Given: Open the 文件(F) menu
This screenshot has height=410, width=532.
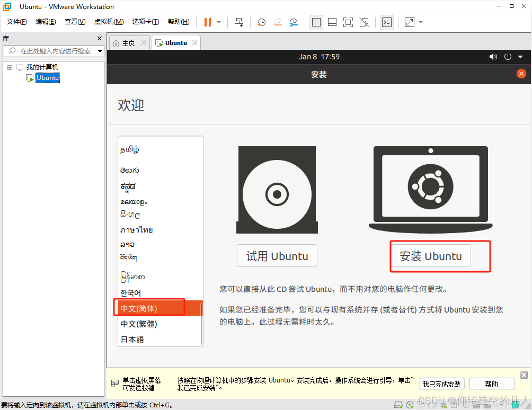Looking at the screenshot, I should click(16, 22).
